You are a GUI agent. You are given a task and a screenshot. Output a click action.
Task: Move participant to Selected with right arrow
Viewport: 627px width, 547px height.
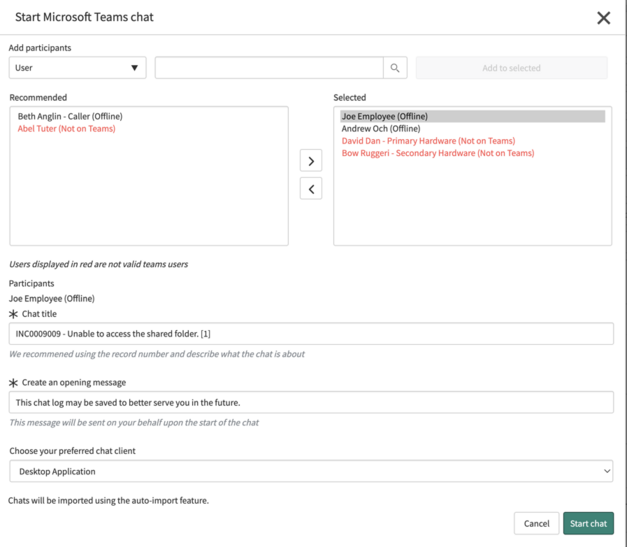click(311, 161)
